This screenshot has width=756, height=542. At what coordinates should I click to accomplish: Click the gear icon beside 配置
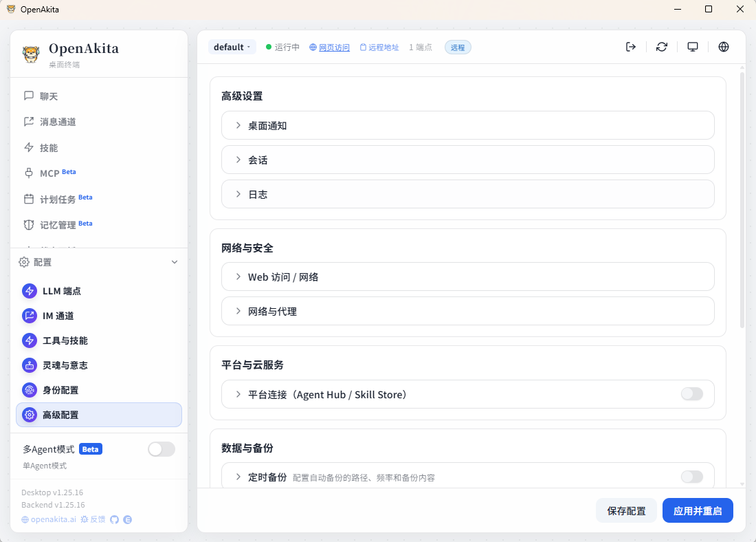coord(24,262)
